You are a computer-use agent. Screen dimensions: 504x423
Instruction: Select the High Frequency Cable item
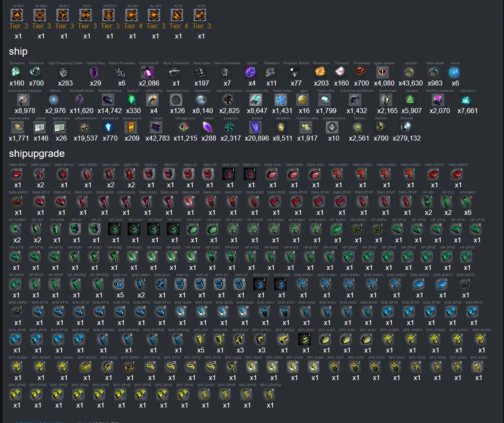tap(64, 72)
